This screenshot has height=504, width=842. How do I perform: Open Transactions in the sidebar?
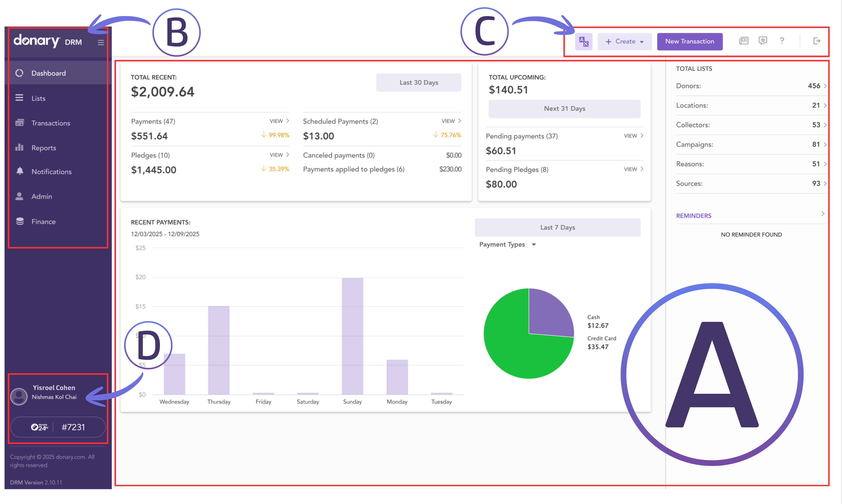point(51,123)
